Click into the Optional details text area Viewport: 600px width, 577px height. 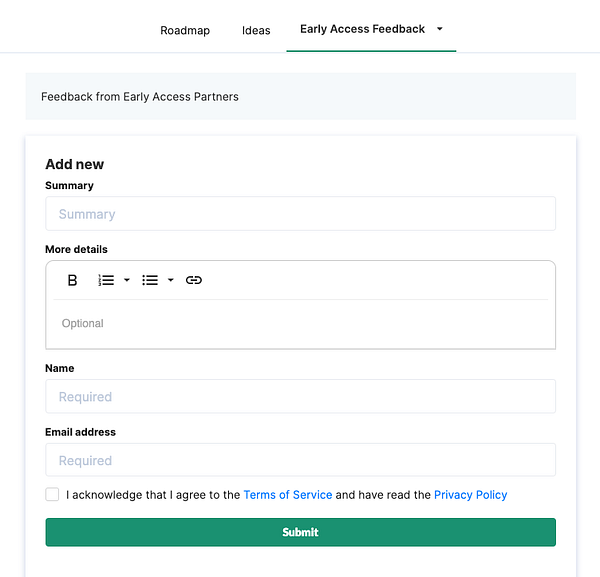pos(300,324)
